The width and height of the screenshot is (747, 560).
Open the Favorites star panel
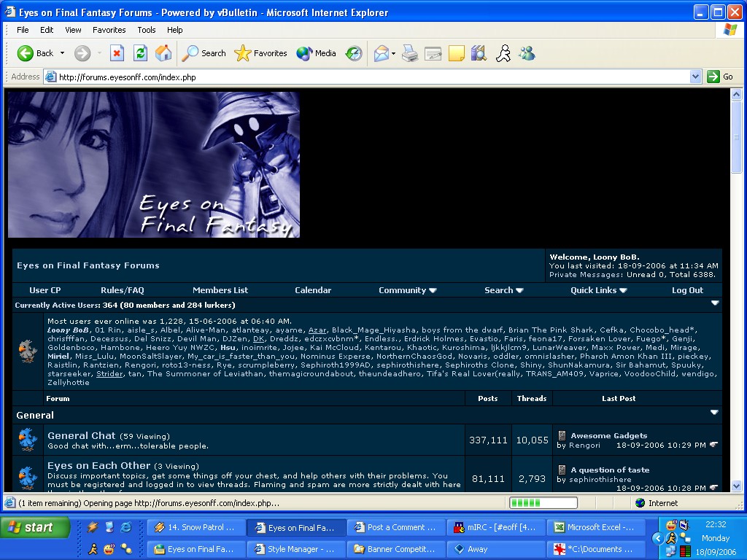tap(260, 53)
